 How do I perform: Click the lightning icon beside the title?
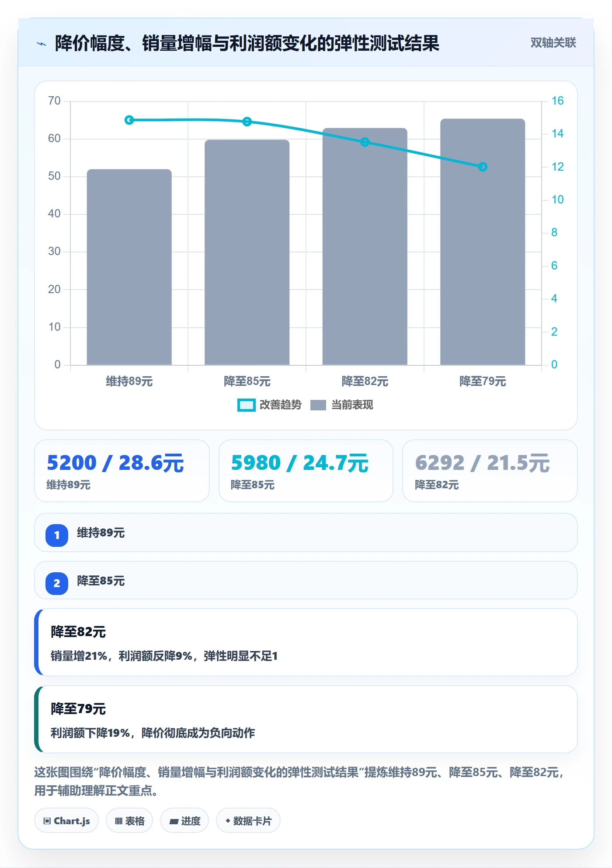42,44
